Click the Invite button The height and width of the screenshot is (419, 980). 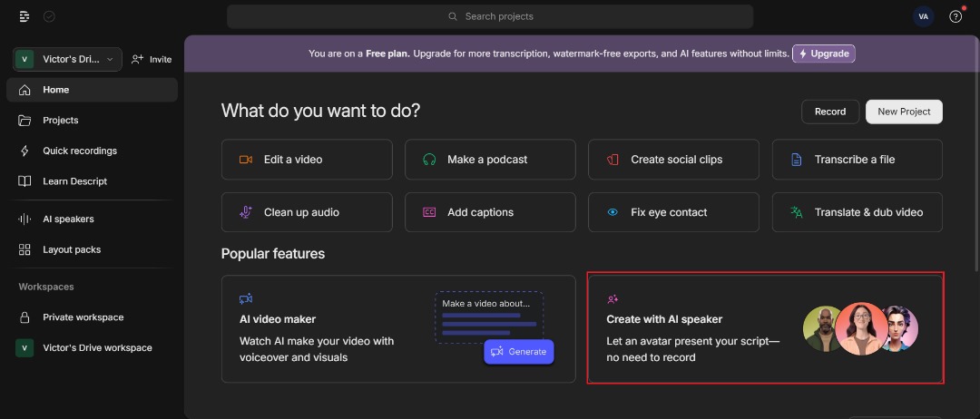tap(152, 59)
